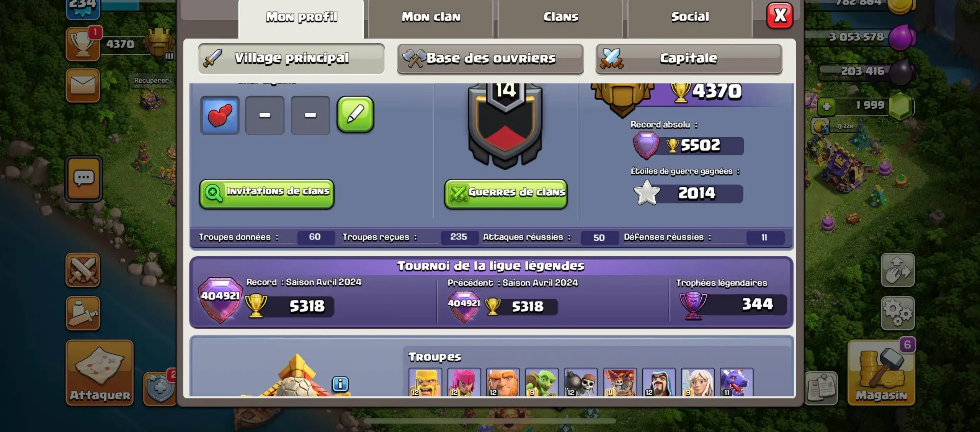Tap the Attaquer map button
980x432 pixels.
pos(100,372)
